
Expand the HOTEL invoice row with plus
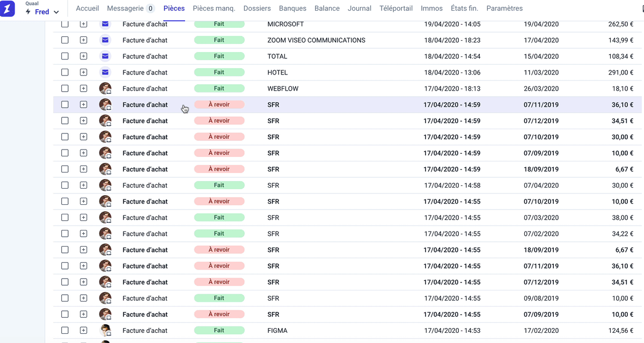pyautogui.click(x=83, y=72)
